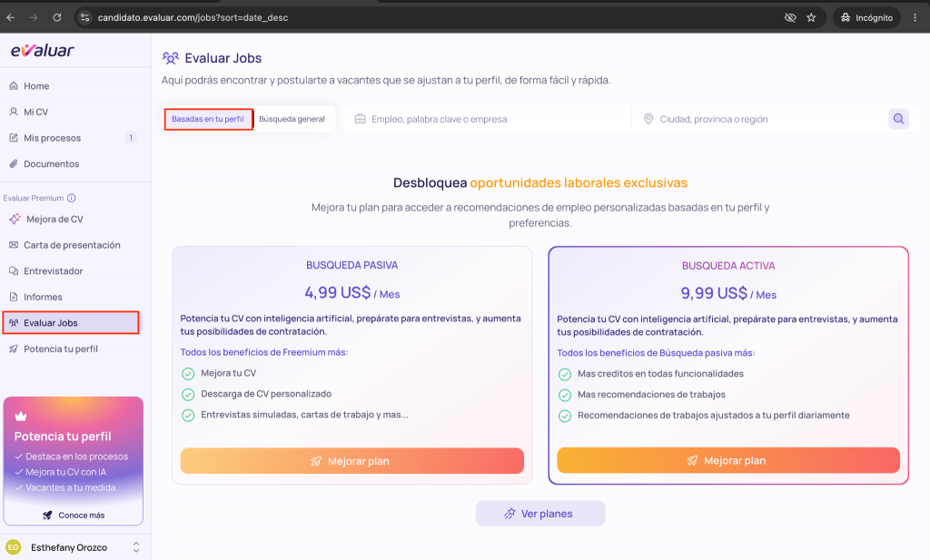Click check icon beside Mas creditos en todas funcionalidades
Viewport: 930px width, 560px height.
(565, 375)
